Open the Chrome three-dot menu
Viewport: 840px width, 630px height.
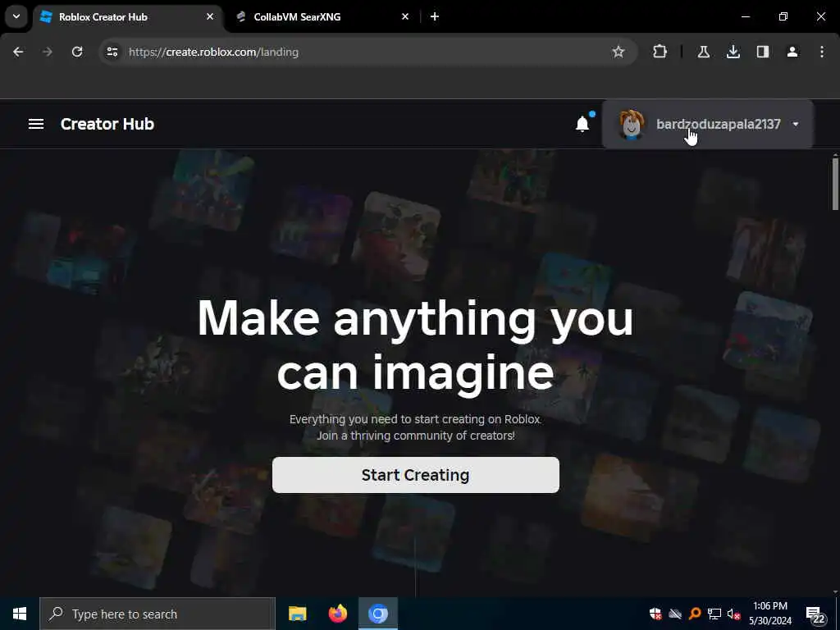822,52
